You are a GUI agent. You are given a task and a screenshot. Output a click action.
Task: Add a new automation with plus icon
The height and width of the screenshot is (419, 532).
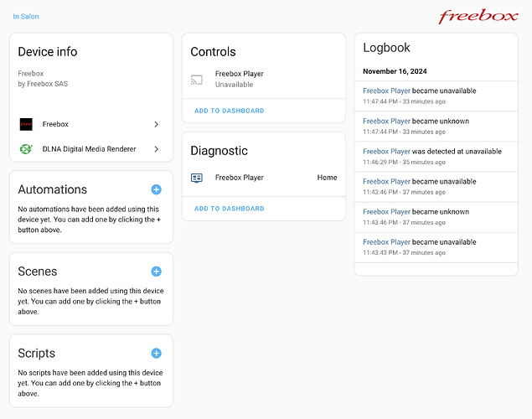point(156,189)
